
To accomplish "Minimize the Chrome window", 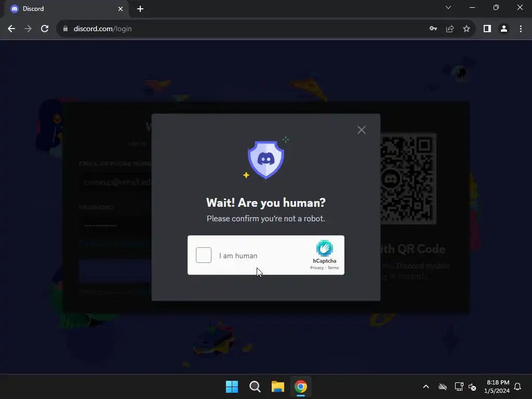I will tap(472, 7).
